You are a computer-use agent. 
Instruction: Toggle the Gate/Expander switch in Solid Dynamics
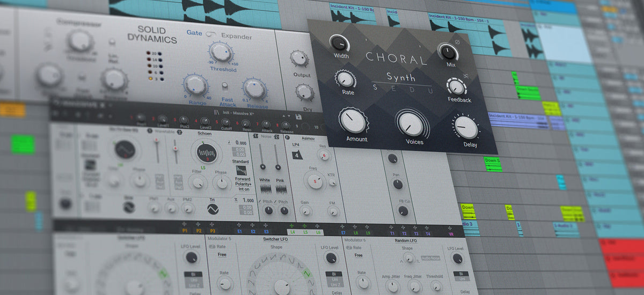click(212, 34)
